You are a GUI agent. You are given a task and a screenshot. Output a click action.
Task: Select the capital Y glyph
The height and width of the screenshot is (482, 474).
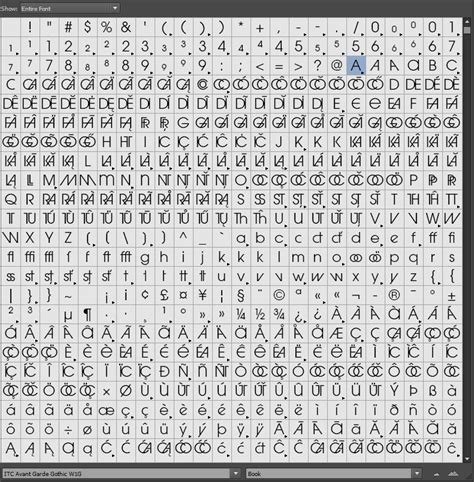[x=49, y=238]
